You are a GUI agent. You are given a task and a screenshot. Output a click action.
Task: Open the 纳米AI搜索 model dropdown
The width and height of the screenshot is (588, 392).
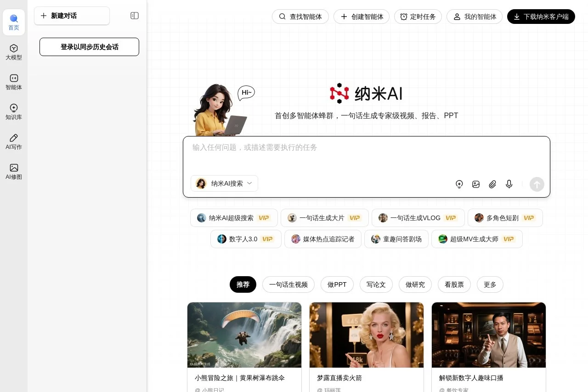click(x=224, y=183)
